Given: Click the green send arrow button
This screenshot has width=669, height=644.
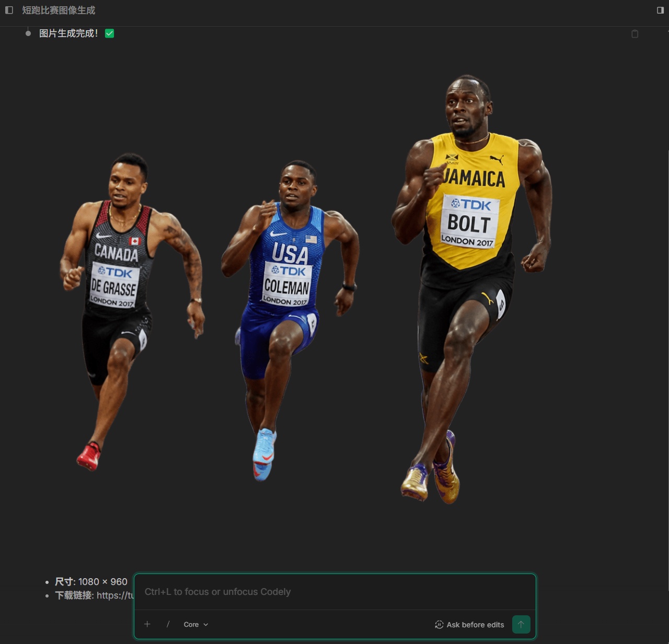Looking at the screenshot, I should tap(521, 624).
